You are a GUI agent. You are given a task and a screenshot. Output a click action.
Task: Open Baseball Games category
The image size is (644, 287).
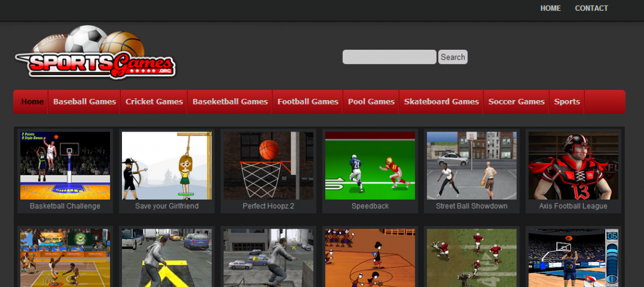[x=85, y=101]
